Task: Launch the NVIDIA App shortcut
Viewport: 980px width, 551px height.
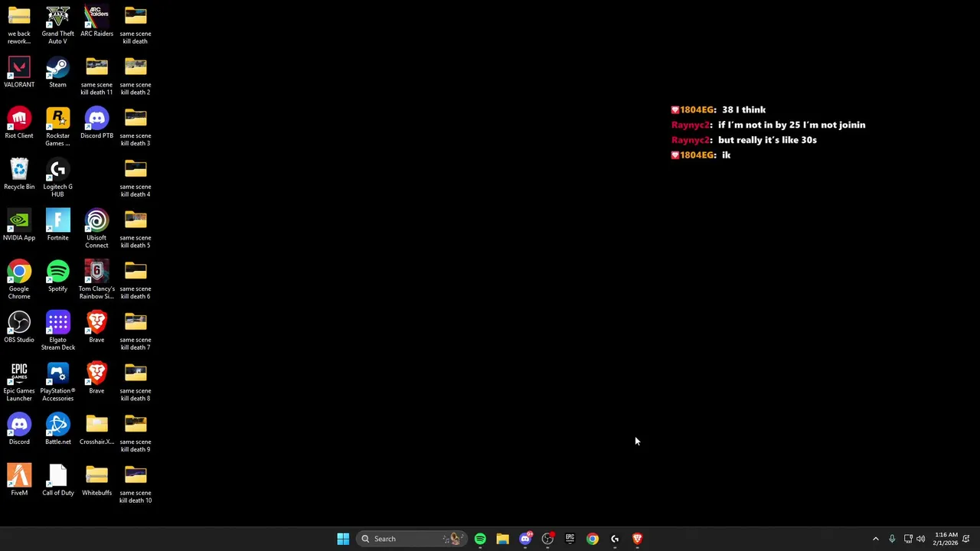Action: pos(19,225)
